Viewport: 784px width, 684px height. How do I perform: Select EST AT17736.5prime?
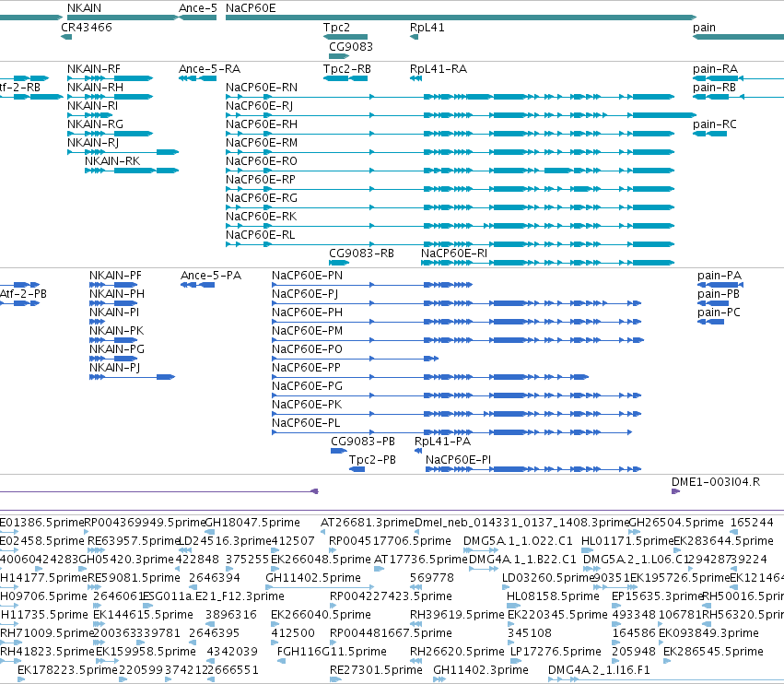pos(421,560)
